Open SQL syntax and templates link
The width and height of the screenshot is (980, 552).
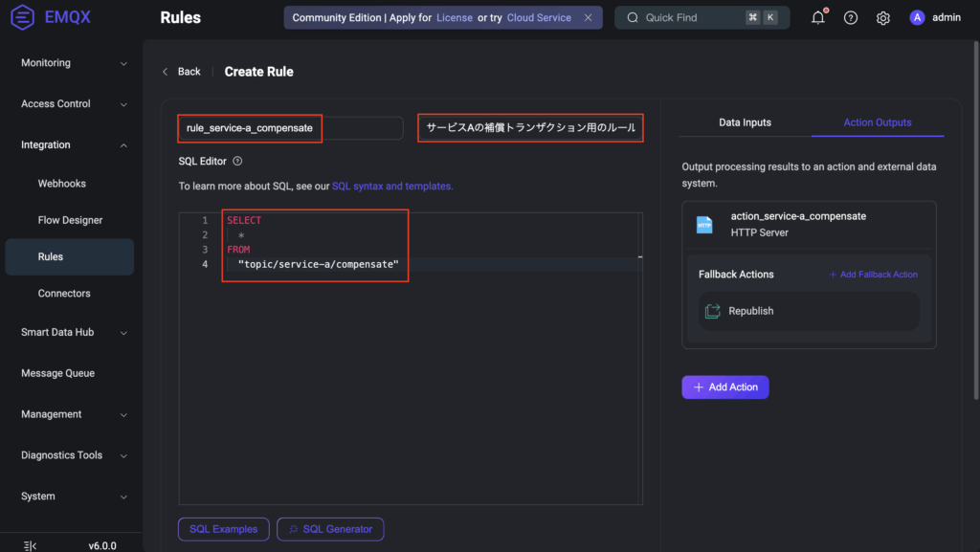pos(392,187)
